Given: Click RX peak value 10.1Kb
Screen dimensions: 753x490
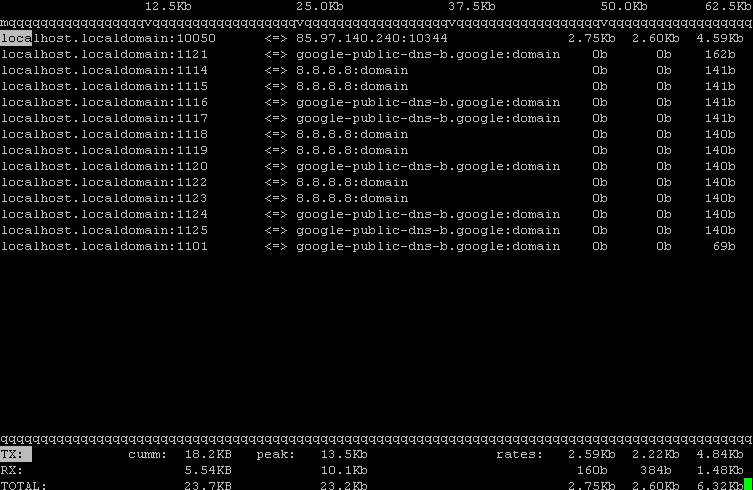Looking at the screenshot, I should (x=344, y=470).
